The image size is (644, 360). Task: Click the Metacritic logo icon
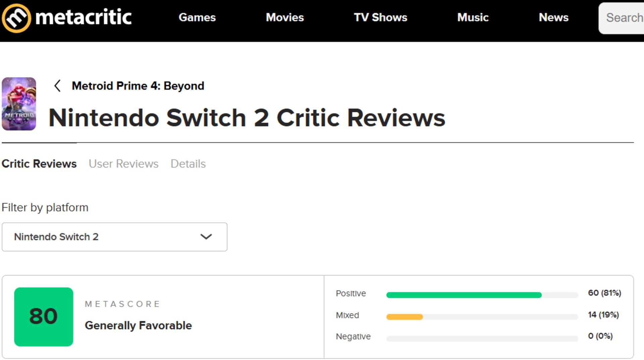(16, 17)
